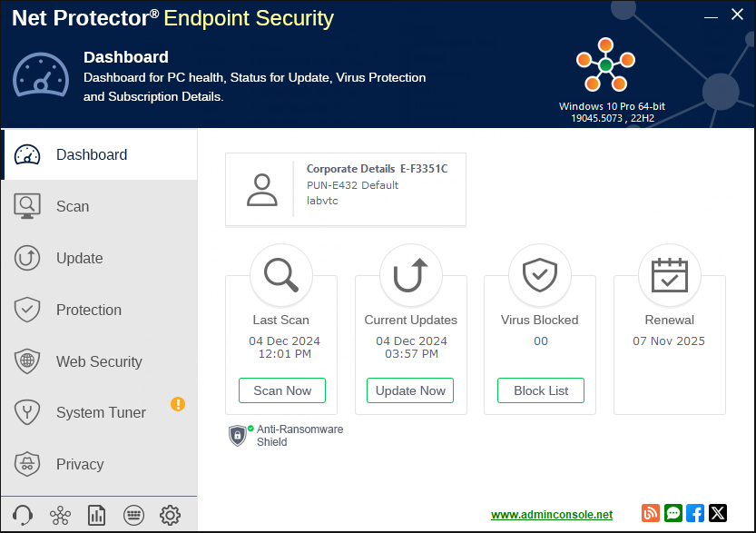Click the X (Twitter) icon
Image resolution: width=756 pixels, height=533 pixels.
point(718,513)
